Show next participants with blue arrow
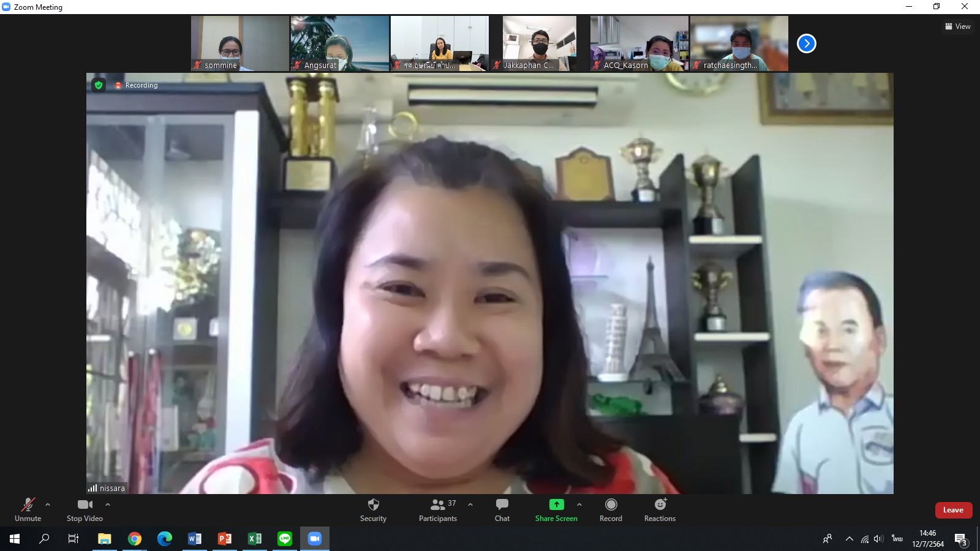The image size is (980, 551). pos(807,43)
